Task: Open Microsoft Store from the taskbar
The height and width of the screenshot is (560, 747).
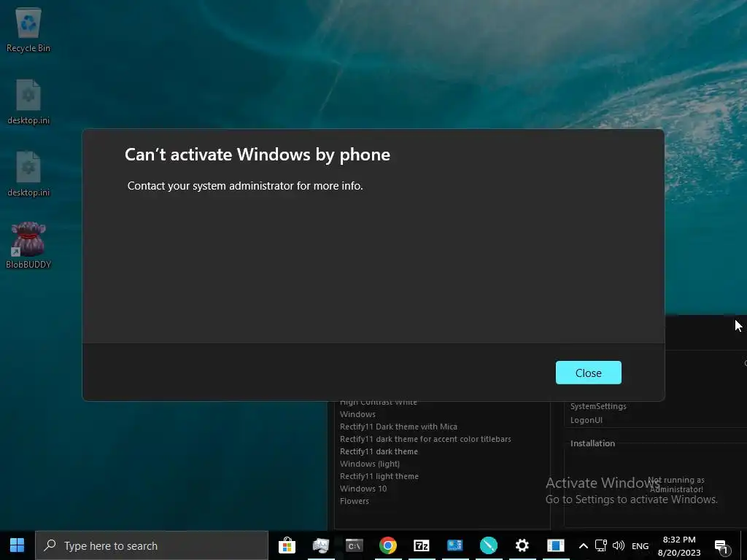Action: pos(287,545)
